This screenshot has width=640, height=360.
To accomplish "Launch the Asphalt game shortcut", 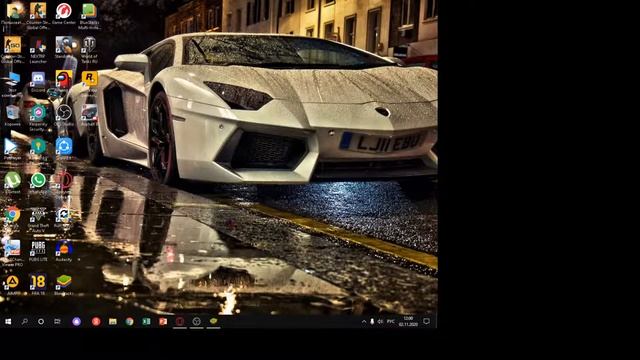I will [89, 112].
